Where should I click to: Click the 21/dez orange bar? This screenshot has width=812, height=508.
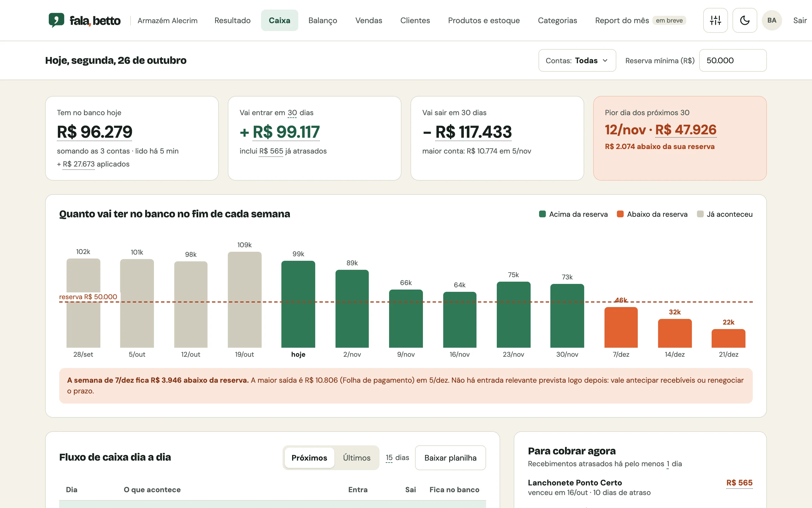point(728,338)
